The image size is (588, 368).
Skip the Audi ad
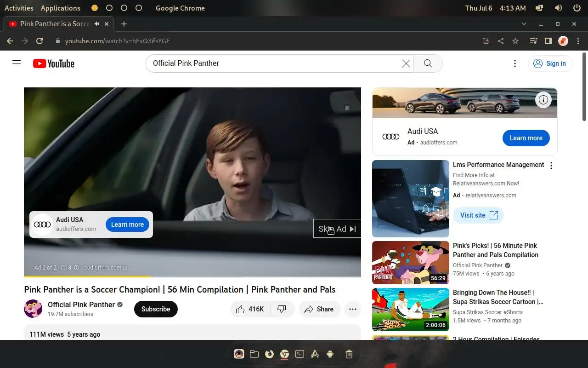[337, 229]
